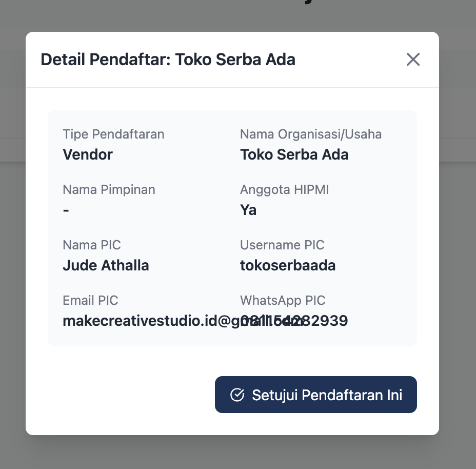Click the Nama PIC label
Viewport: 476px width, 469px height.
(x=92, y=245)
